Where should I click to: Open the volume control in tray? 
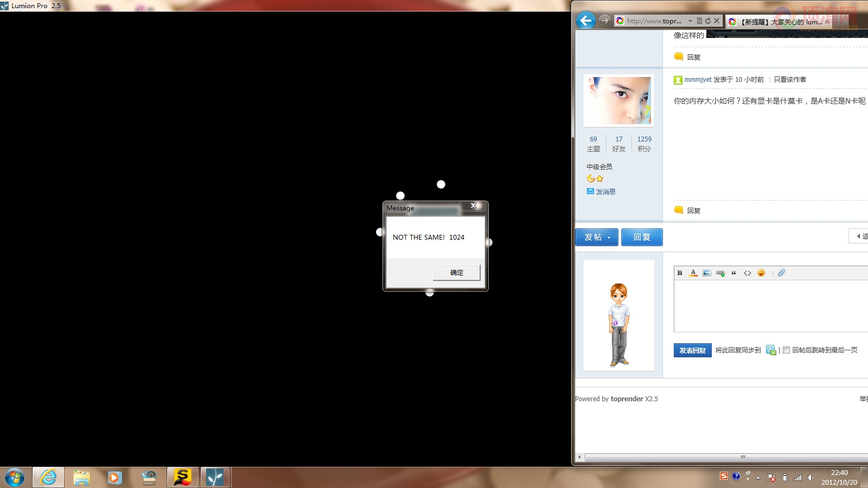[x=810, y=478]
